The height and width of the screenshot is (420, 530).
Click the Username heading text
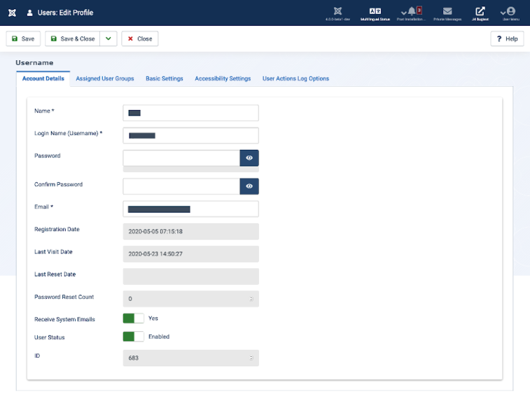[34, 63]
